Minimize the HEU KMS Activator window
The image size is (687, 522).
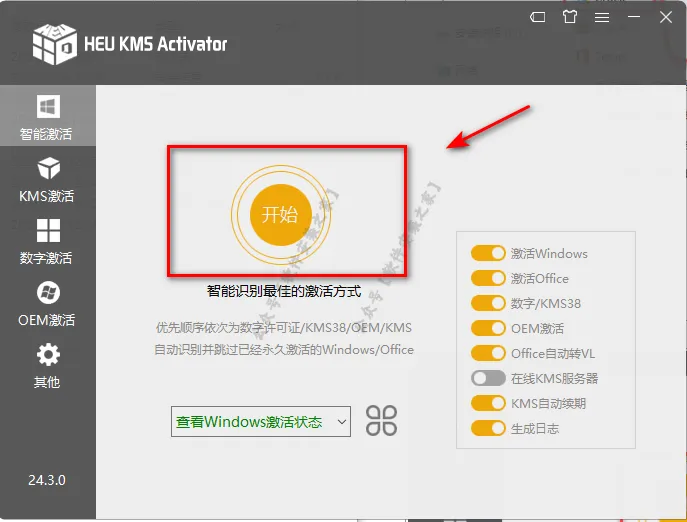(x=634, y=17)
